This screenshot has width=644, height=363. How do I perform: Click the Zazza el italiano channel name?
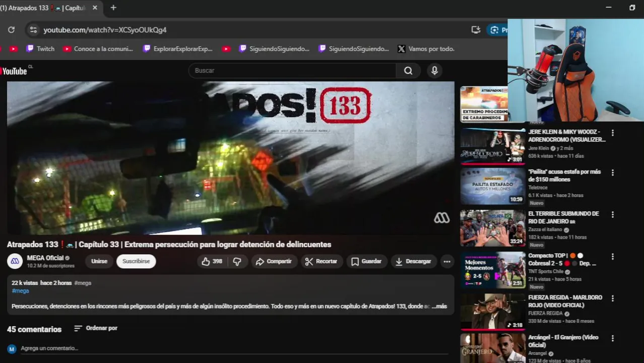click(546, 229)
